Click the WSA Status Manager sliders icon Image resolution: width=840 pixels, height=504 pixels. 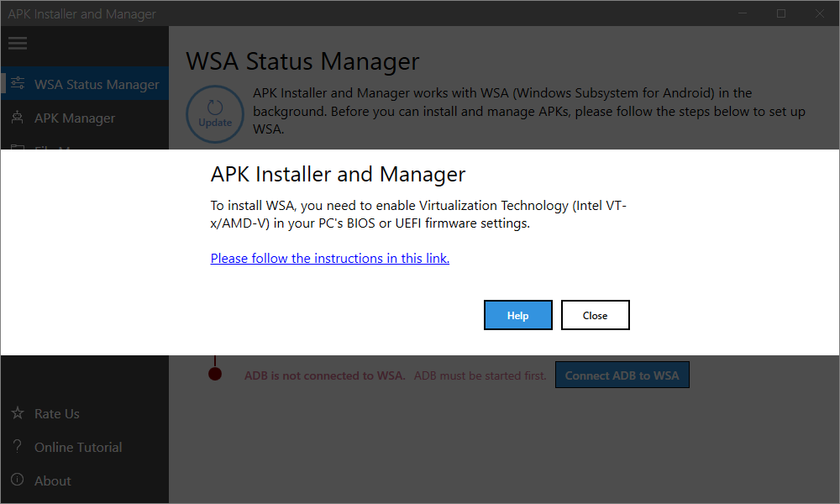coord(18,84)
